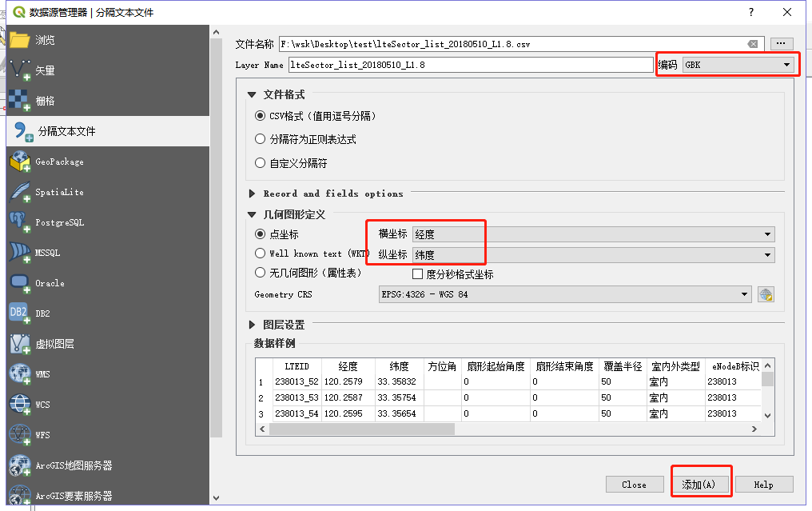Click the 室内外类型 column header

tap(676, 366)
